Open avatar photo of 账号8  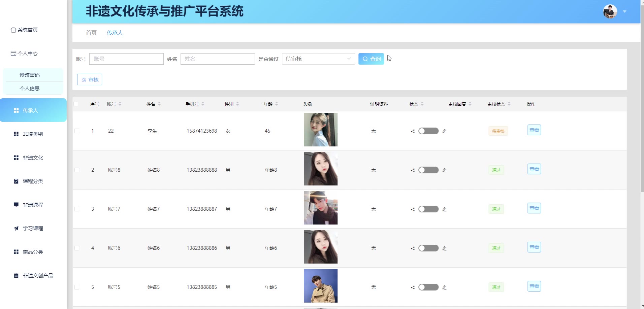point(321,169)
